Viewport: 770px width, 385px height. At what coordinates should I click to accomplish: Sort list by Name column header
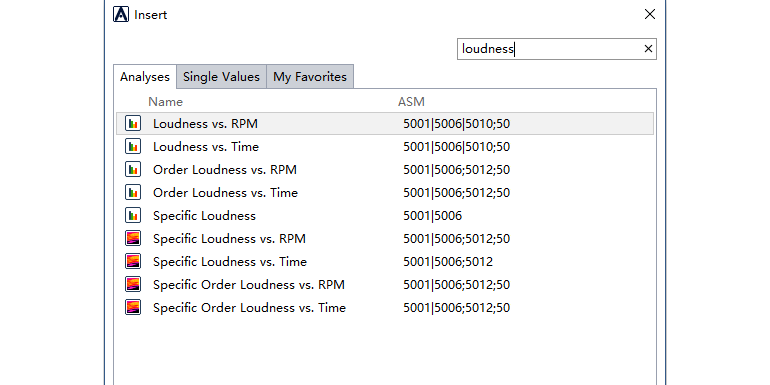tap(165, 102)
